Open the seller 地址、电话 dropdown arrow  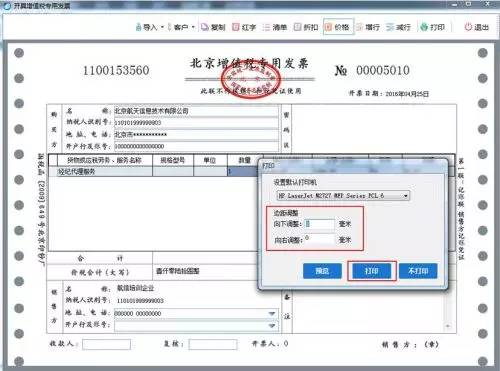(272, 314)
